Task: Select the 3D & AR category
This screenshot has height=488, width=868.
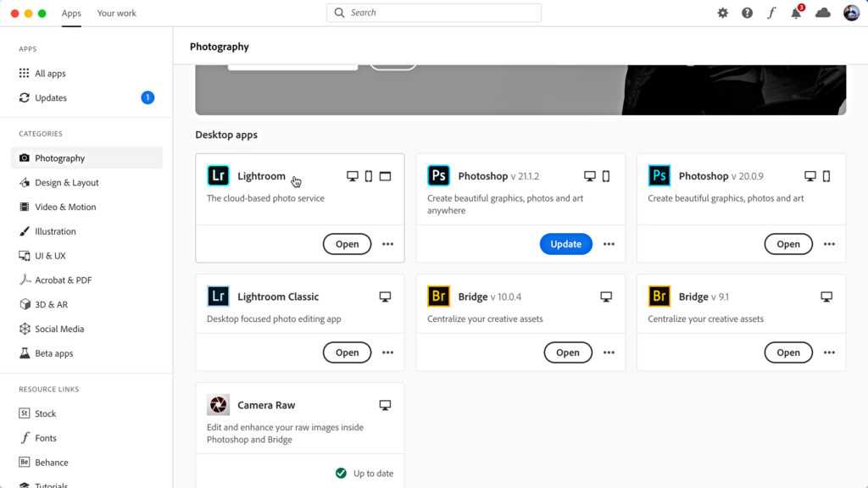Action: click(x=86, y=304)
